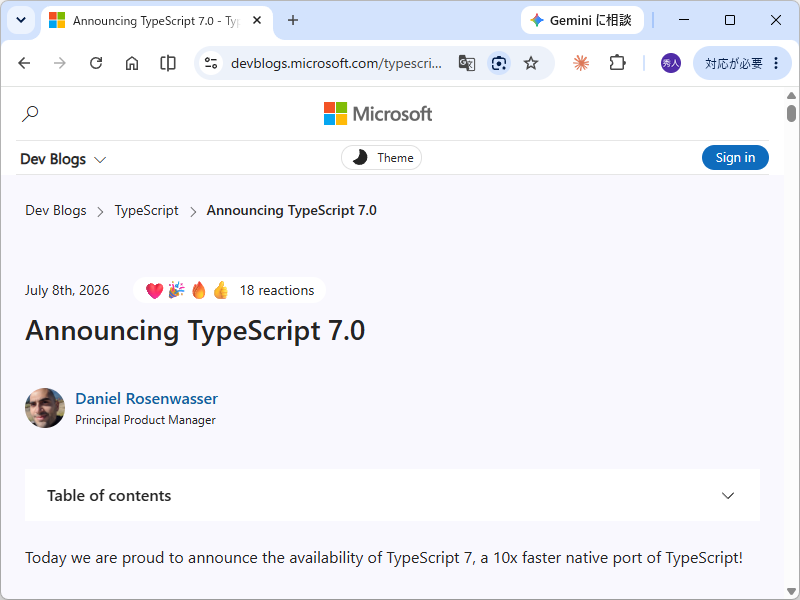Go forward with the forward arrow
800x600 pixels.
(60, 63)
